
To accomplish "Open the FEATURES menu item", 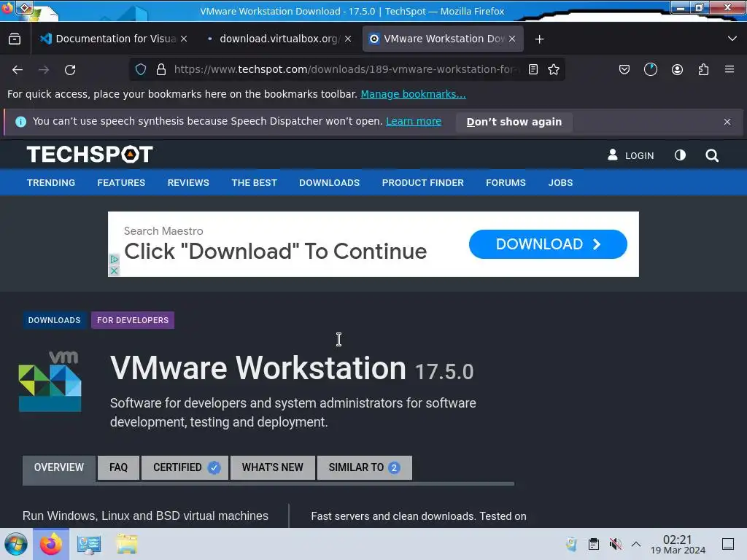I will pyautogui.click(x=121, y=183).
